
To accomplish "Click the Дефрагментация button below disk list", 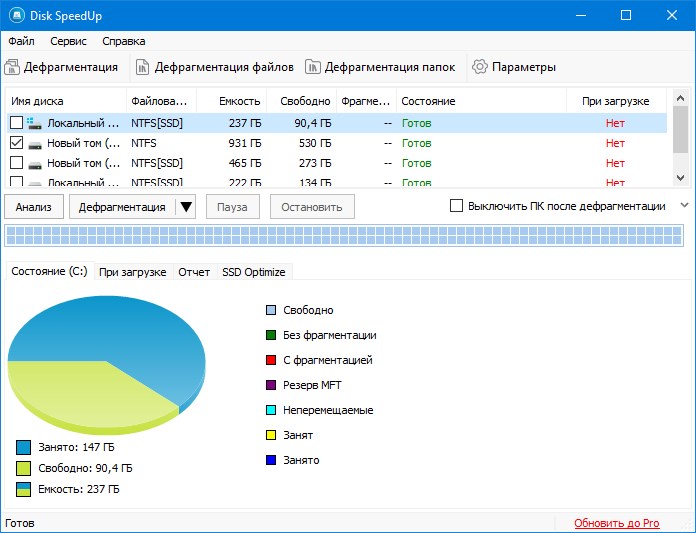I will (x=123, y=207).
